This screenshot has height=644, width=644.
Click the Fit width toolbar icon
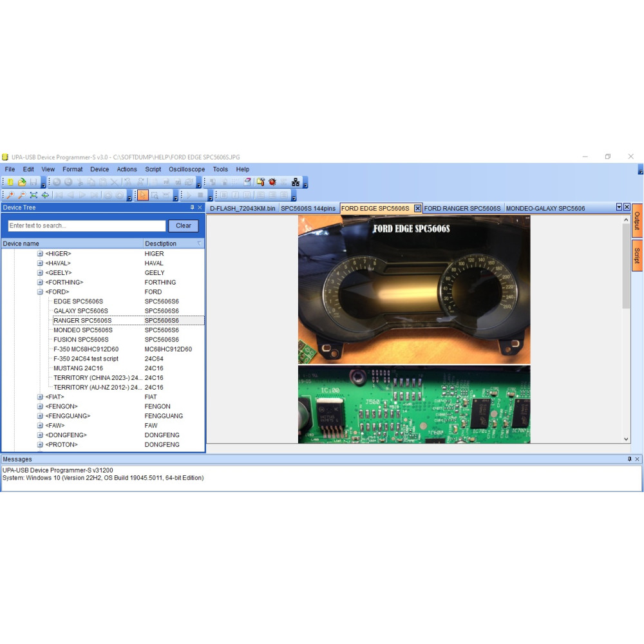[45, 195]
